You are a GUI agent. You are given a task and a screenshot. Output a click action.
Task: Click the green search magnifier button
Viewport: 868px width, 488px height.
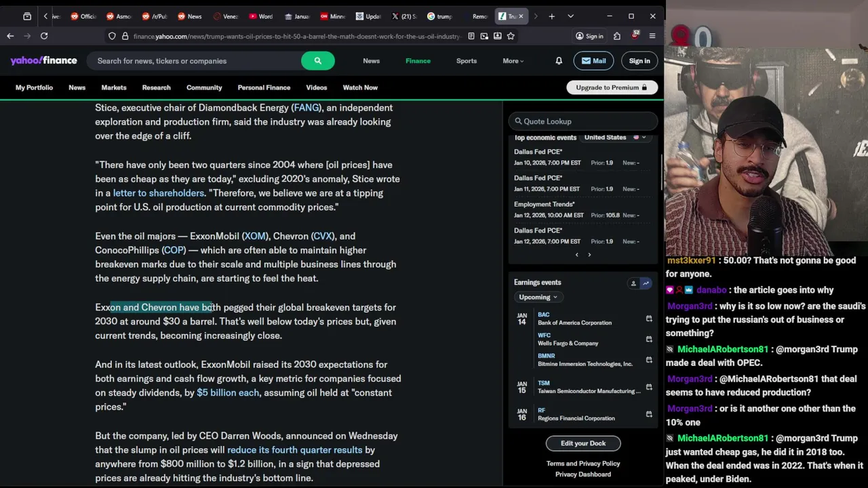click(x=317, y=61)
